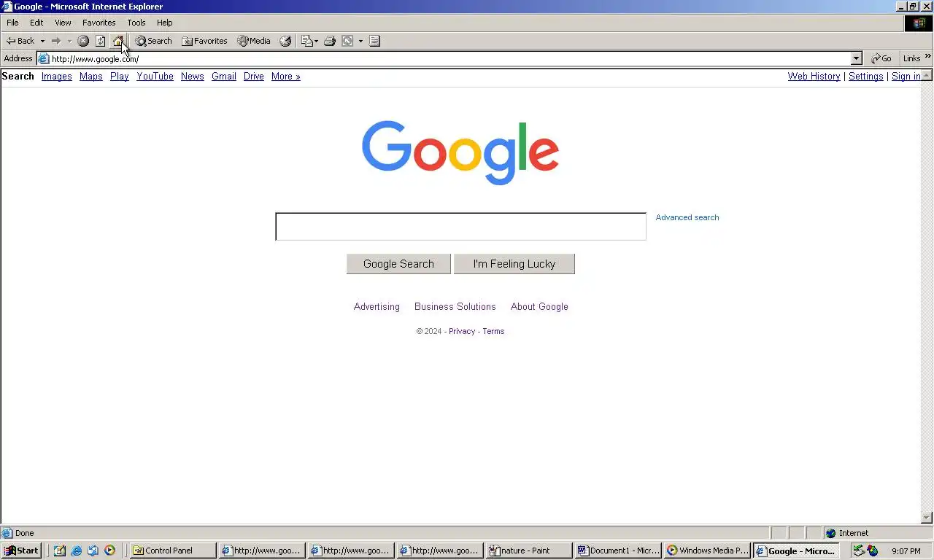Click the Discuss toolbar icon
This screenshot has height=560, width=934.
374,41
